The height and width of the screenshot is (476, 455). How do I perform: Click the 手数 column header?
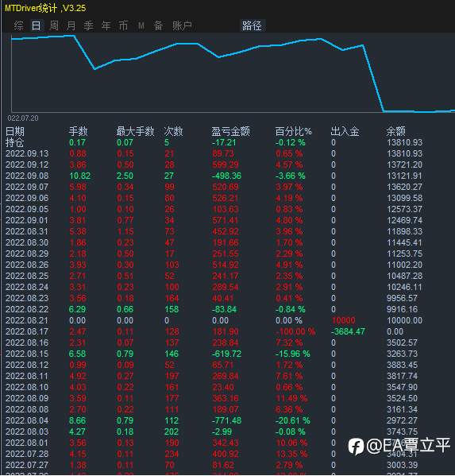point(79,131)
